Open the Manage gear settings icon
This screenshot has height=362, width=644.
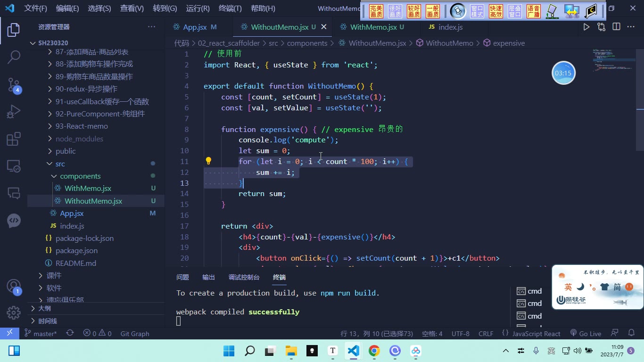[14, 313]
